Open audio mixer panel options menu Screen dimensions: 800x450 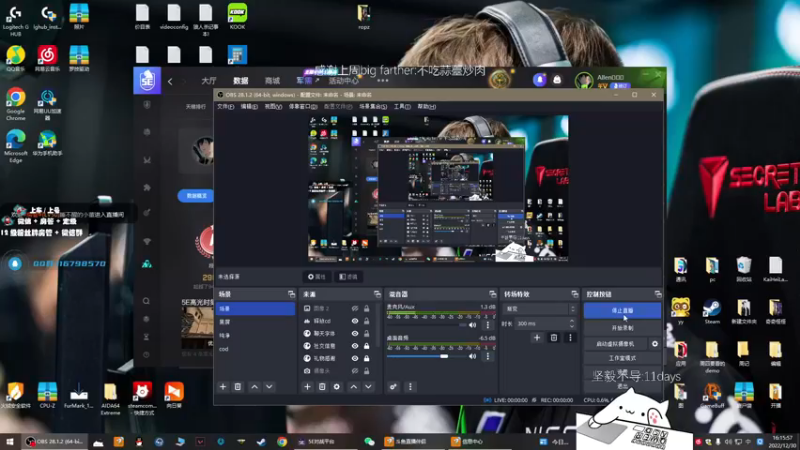tap(410, 387)
